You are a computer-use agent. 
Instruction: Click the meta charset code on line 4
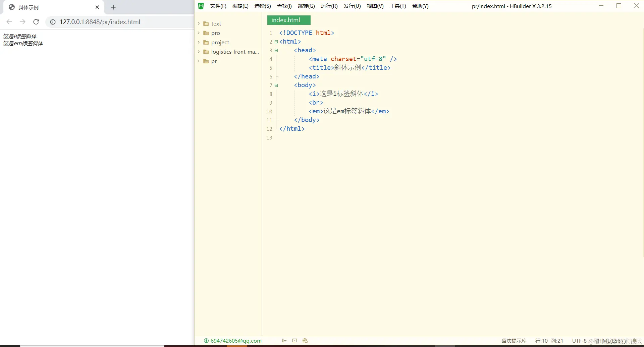(x=353, y=59)
